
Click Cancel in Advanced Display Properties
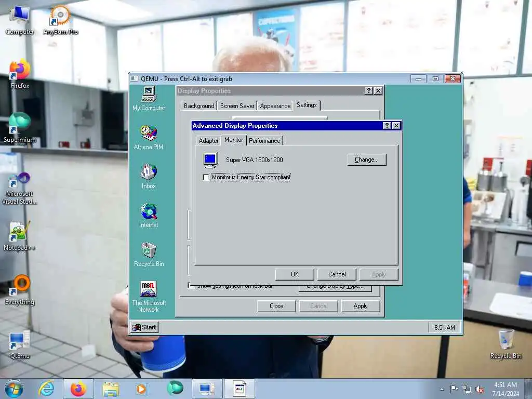[x=337, y=274]
